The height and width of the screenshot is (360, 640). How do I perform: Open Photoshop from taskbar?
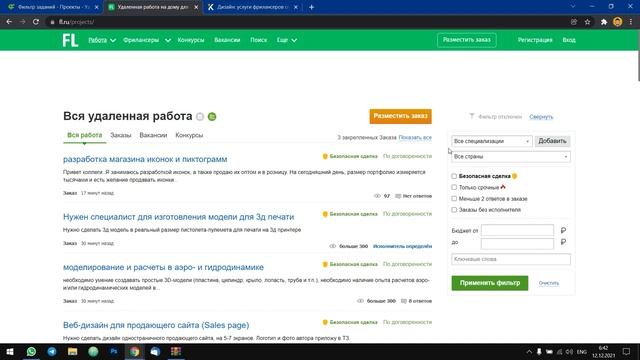pyautogui.click(x=114, y=351)
